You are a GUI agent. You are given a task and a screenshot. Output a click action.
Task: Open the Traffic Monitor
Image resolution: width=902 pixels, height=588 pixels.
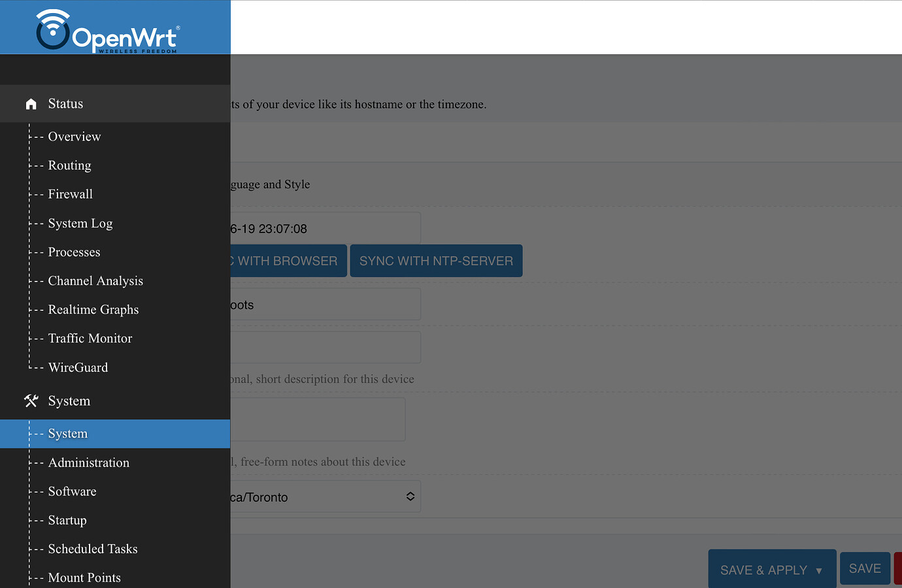coord(90,338)
